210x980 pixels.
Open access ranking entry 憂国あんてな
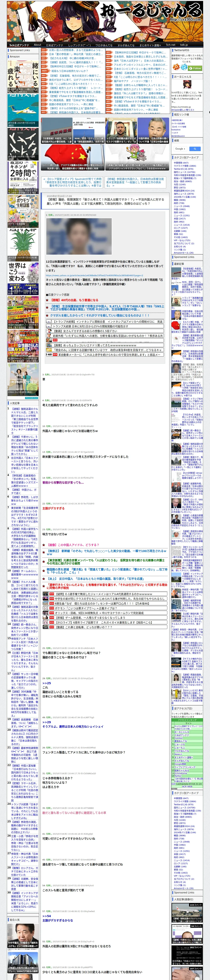[x=181, y=741]
